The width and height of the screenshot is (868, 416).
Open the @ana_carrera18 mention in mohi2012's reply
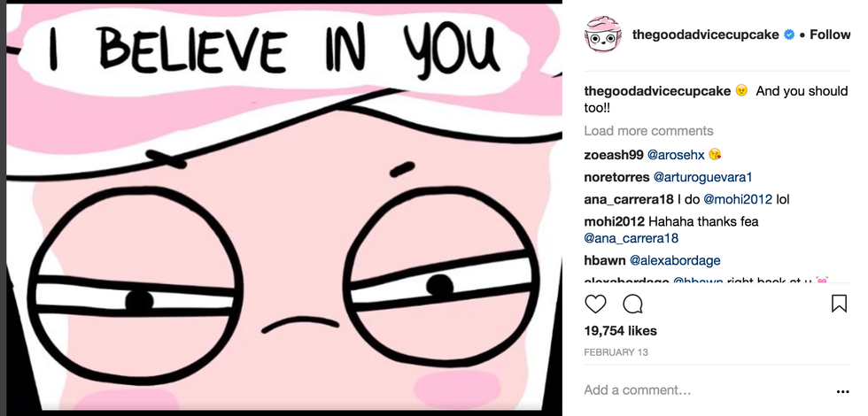click(631, 238)
